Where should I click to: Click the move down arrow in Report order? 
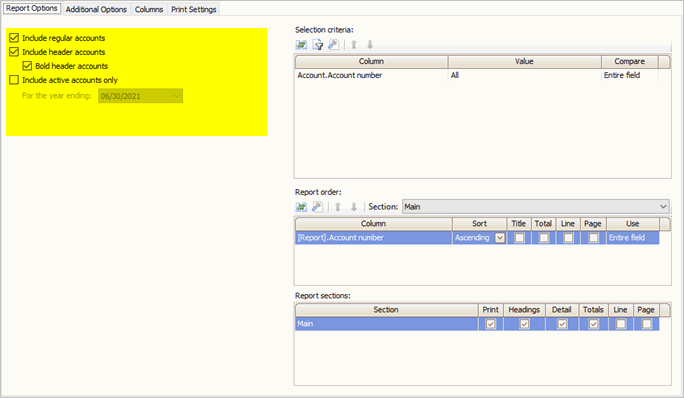(354, 207)
